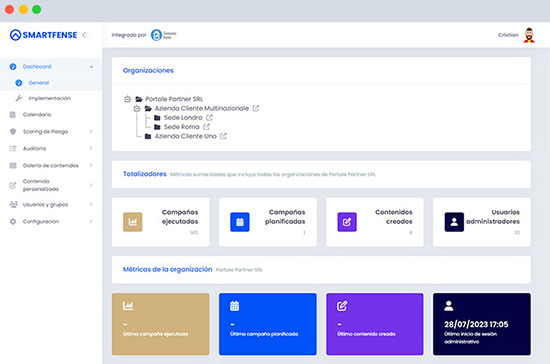The height and width of the screenshot is (364, 550).
Task: Click Métricas de la organización heading
Action: pyautogui.click(x=167, y=269)
